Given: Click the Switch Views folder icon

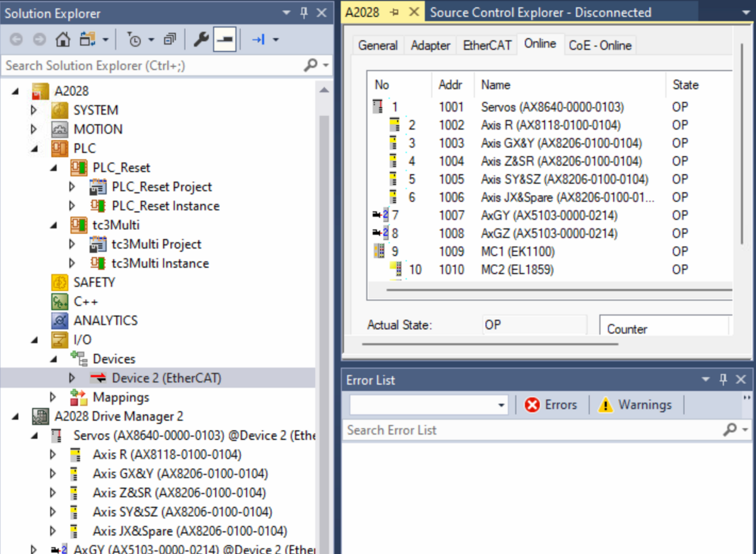Looking at the screenshot, I should 87,40.
